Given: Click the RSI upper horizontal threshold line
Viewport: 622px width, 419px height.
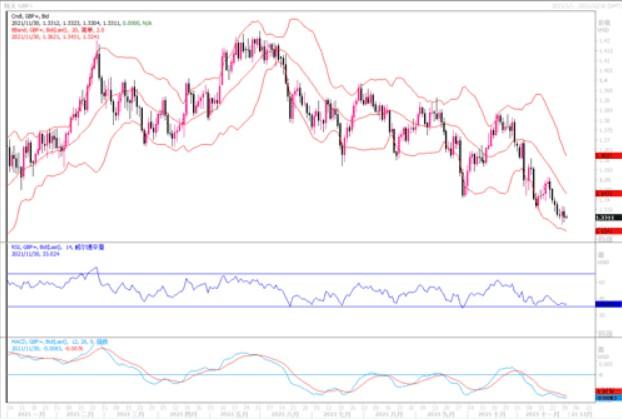Looking at the screenshot, I should coord(300,273).
